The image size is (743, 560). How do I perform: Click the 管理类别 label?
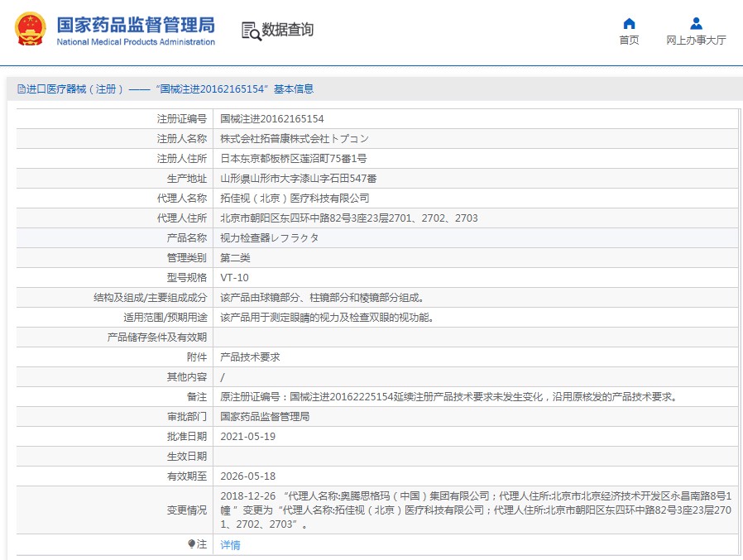[x=187, y=258]
